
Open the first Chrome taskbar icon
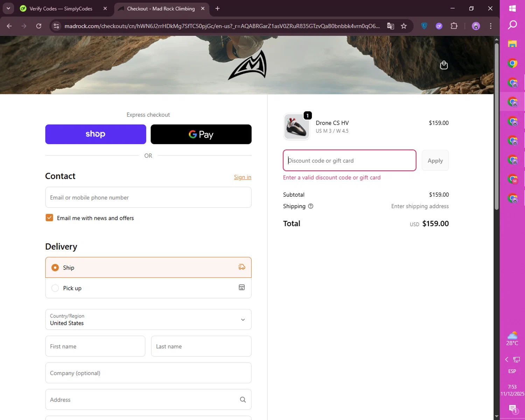pos(512,63)
